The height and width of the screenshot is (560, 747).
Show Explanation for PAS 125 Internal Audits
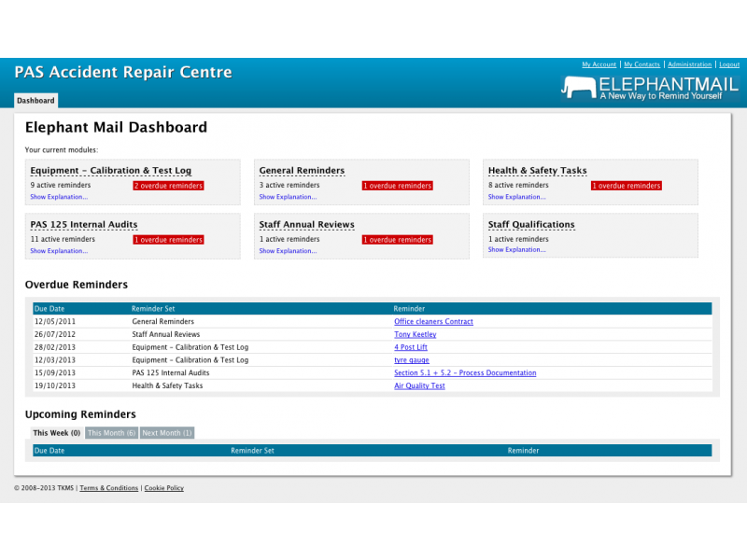[x=59, y=251]
